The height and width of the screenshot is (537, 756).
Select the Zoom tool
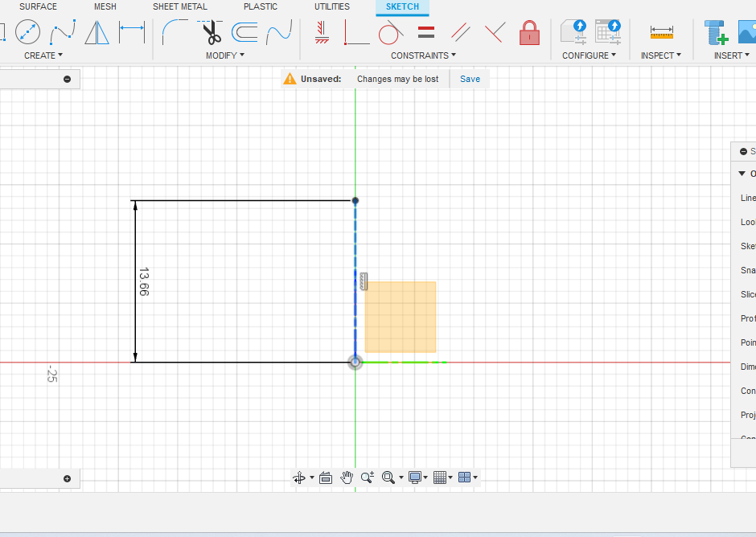(368, 478)
